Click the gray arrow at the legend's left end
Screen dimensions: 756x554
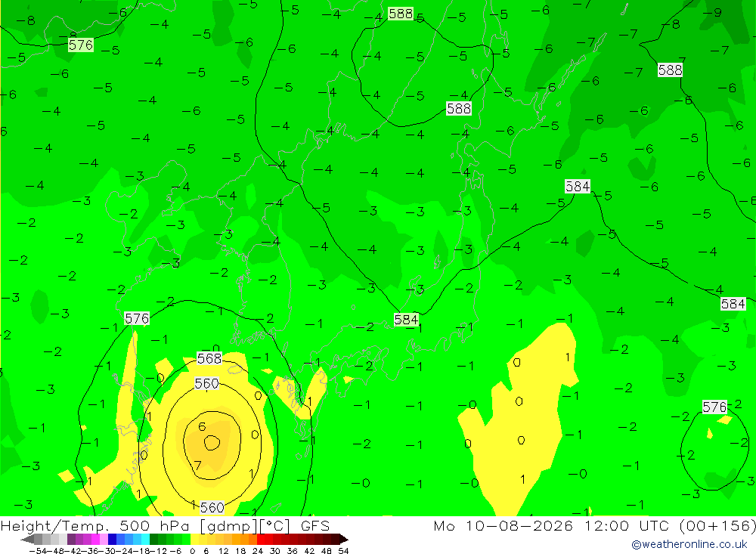[x=27, y=539]
